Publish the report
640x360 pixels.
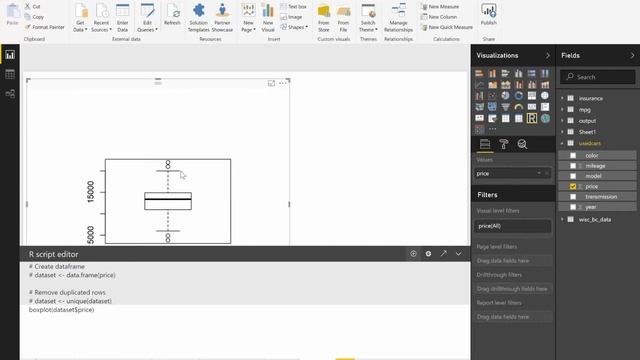coord(489,15)
